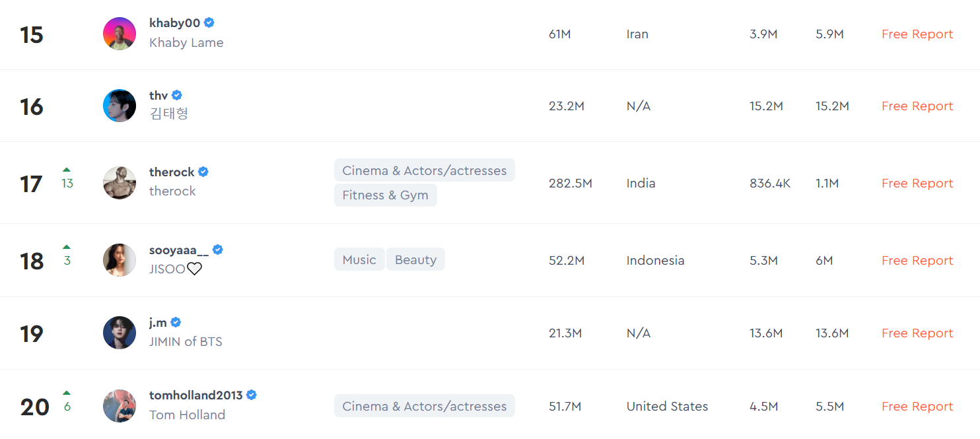Click the verified badge beside thv
980x439 pixels.
177,95
